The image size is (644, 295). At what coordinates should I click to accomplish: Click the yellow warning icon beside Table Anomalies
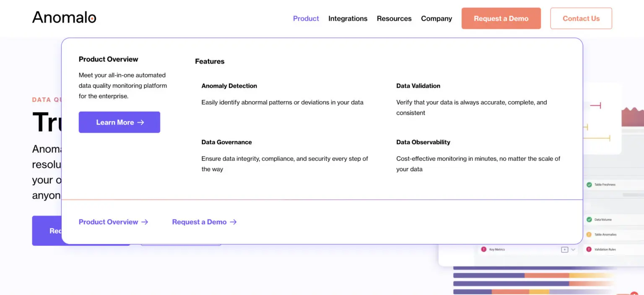[x=589, y=235]
